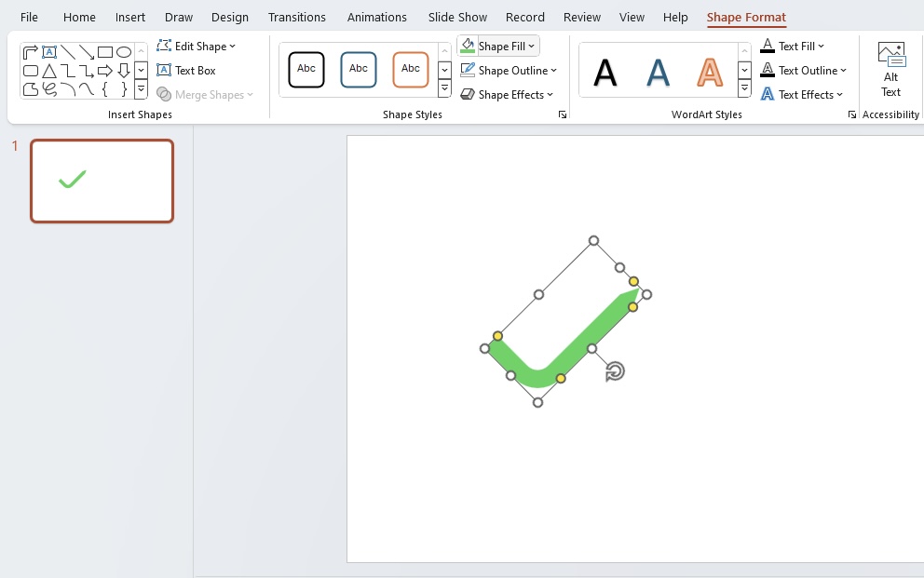
Task: Choose the rectangle shape
Action: (105, 52)
